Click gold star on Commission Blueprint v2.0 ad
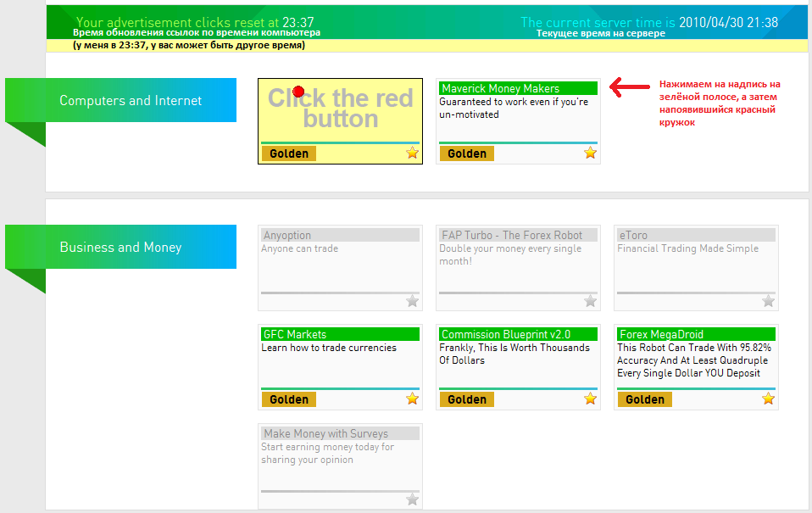 590,399
